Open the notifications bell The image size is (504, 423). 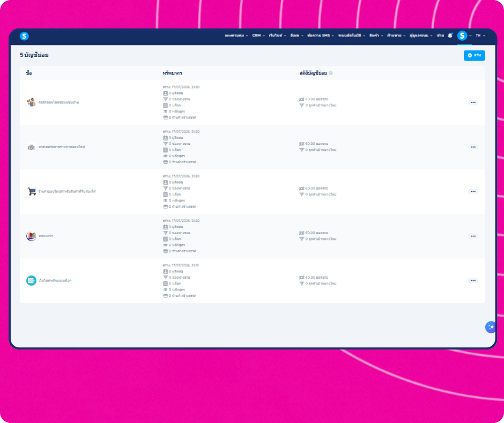click(450, 35)
